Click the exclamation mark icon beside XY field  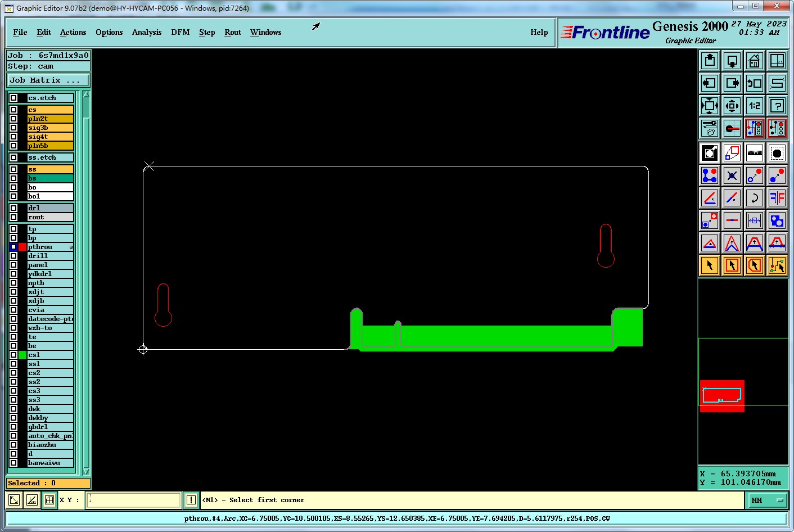(x=191, y=500)
